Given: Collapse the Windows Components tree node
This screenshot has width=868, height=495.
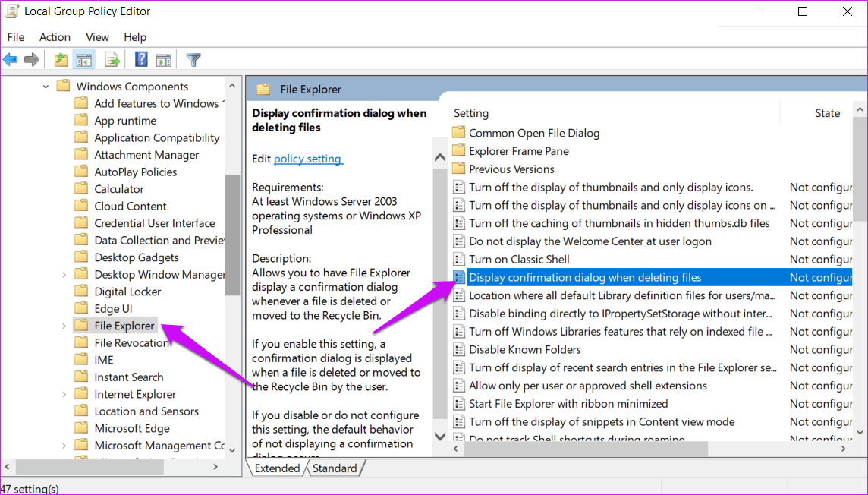Looking at the screenshot, I should tap(46, 87).
